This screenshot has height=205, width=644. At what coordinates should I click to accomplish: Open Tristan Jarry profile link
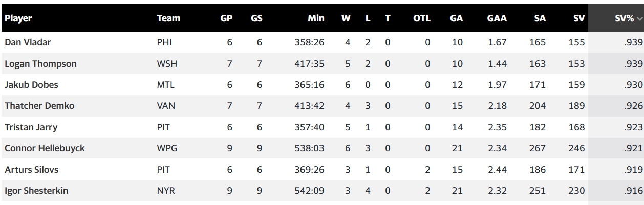[30, 127]
